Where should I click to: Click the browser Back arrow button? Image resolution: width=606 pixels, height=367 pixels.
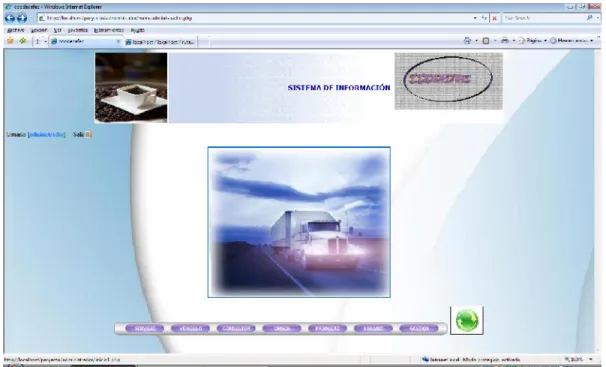click(10, 18)
